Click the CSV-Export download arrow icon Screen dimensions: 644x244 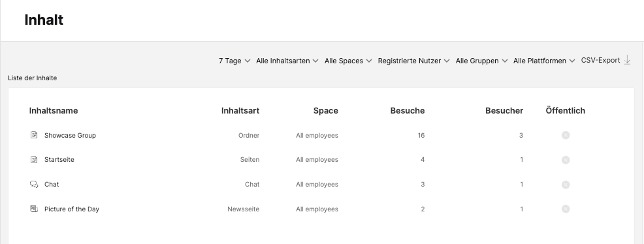pyautogui.click(x=627, y=60)
